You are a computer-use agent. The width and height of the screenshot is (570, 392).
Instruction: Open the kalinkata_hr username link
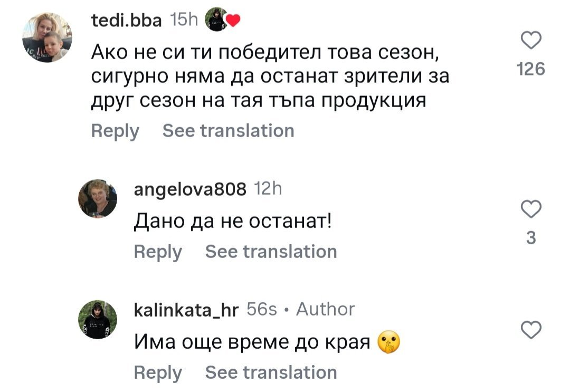pos(187,310)
